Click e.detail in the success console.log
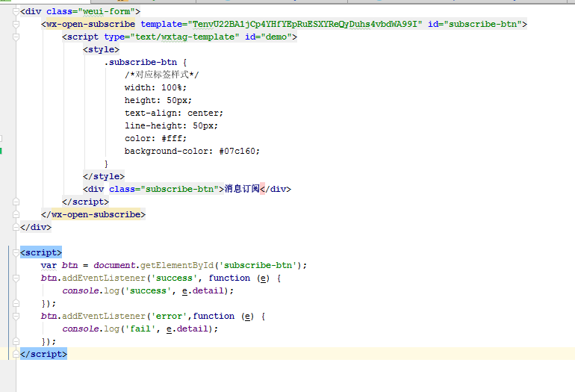The width and height of the screenshot is (575, 392). pyautogui.click(x=203, y=290)
